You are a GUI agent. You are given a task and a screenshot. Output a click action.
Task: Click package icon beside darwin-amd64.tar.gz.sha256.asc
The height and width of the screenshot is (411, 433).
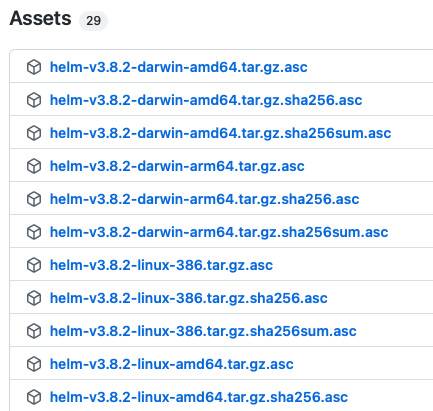tap(34, 100)
